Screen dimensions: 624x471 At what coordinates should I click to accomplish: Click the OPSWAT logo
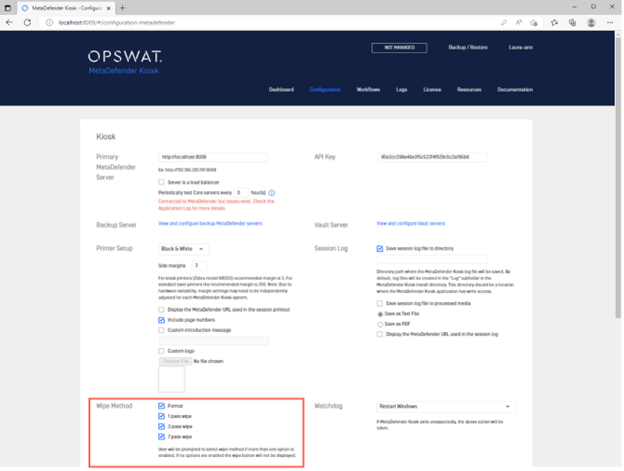[x=125, y=57]
